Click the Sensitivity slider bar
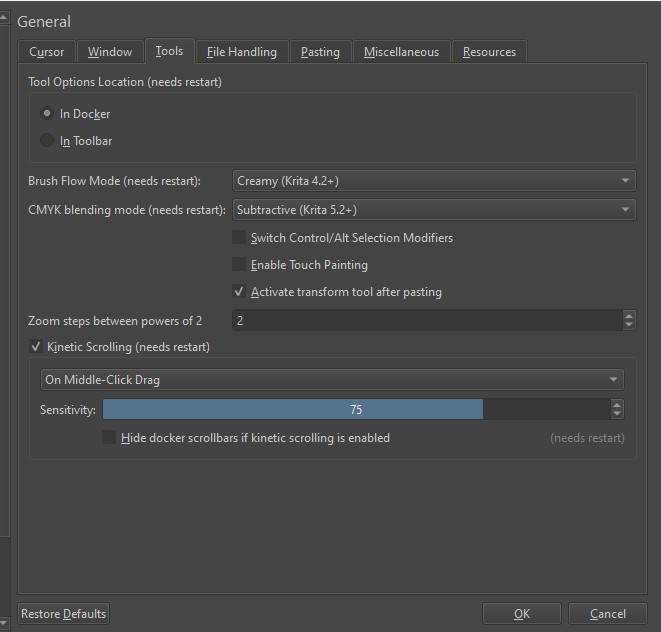Screen dimensions: 661x632 click(356, 410)
